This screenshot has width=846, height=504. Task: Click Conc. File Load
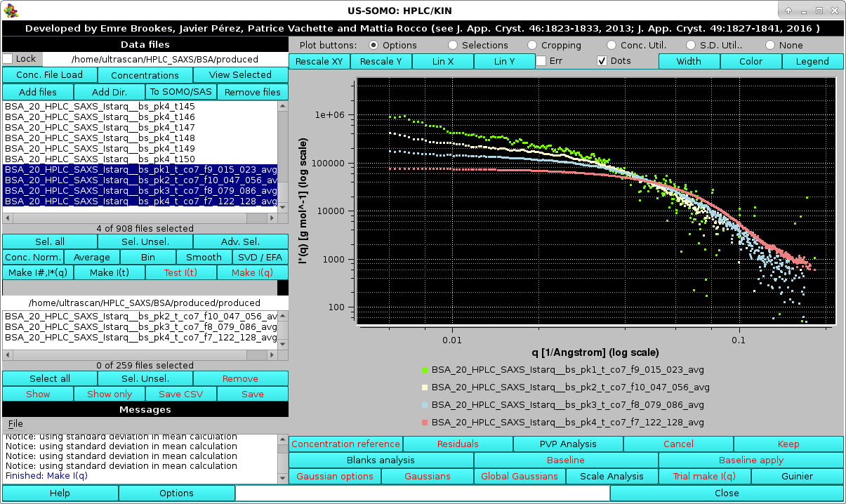point(50,74)
